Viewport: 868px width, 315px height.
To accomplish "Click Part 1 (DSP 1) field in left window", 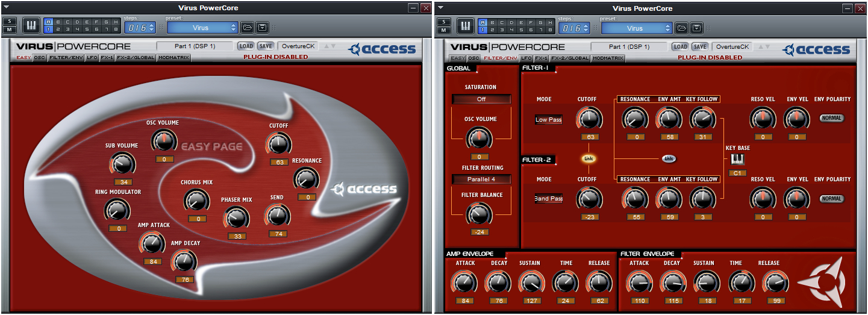I will coord(195,46).
